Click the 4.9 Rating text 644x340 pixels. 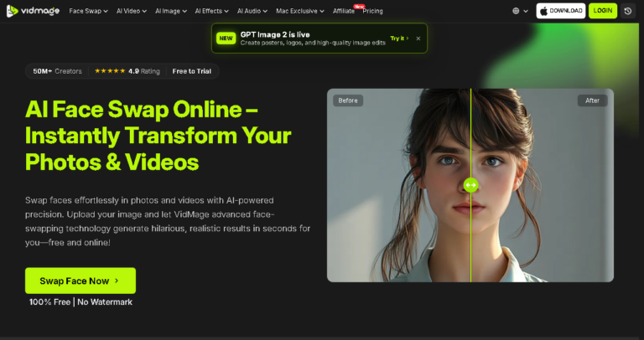143,71
